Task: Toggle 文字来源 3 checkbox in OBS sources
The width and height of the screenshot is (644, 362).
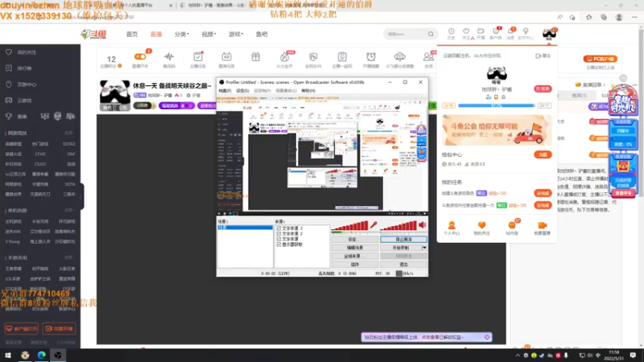Action: click(279, 228)
